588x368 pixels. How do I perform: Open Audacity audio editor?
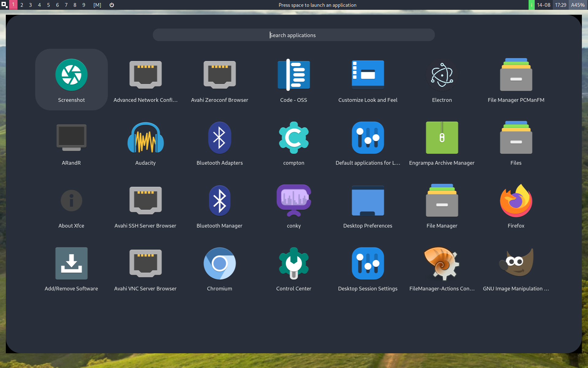145,143
